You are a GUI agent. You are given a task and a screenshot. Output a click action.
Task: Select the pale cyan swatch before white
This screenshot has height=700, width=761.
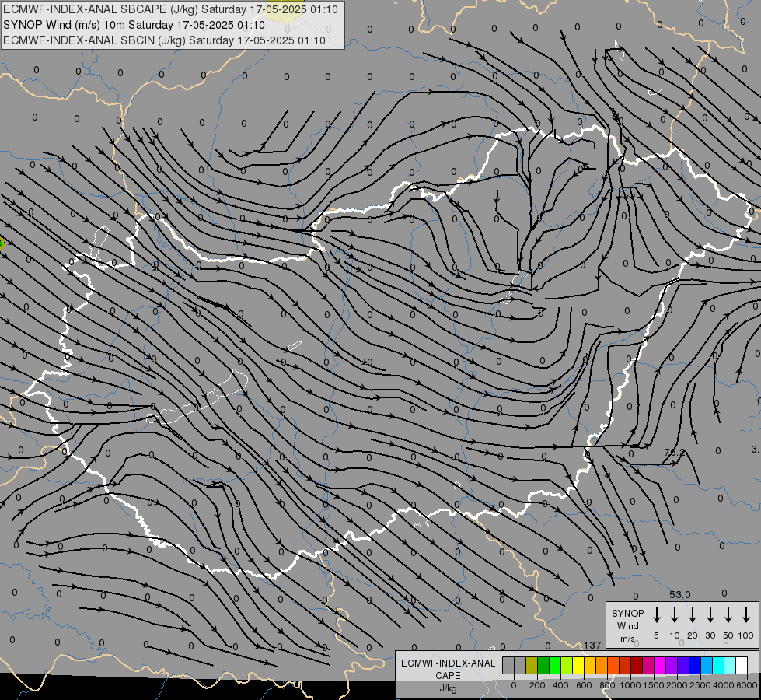tap(729, 665)
